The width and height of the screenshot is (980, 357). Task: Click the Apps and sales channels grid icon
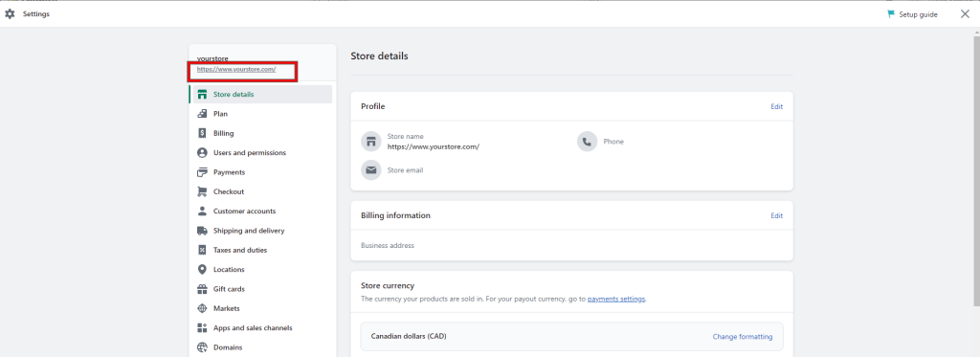(202, 327)
